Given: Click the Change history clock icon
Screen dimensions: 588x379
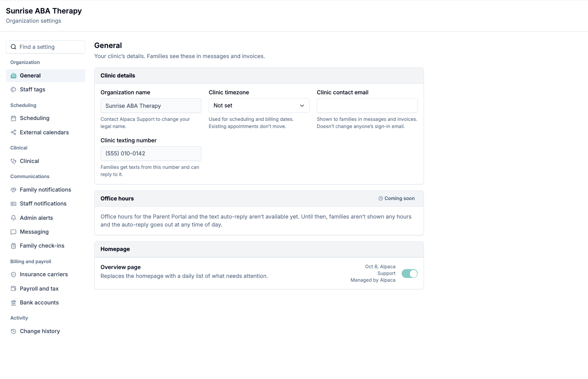Looking at the screenshot, I should pos(13,331).
